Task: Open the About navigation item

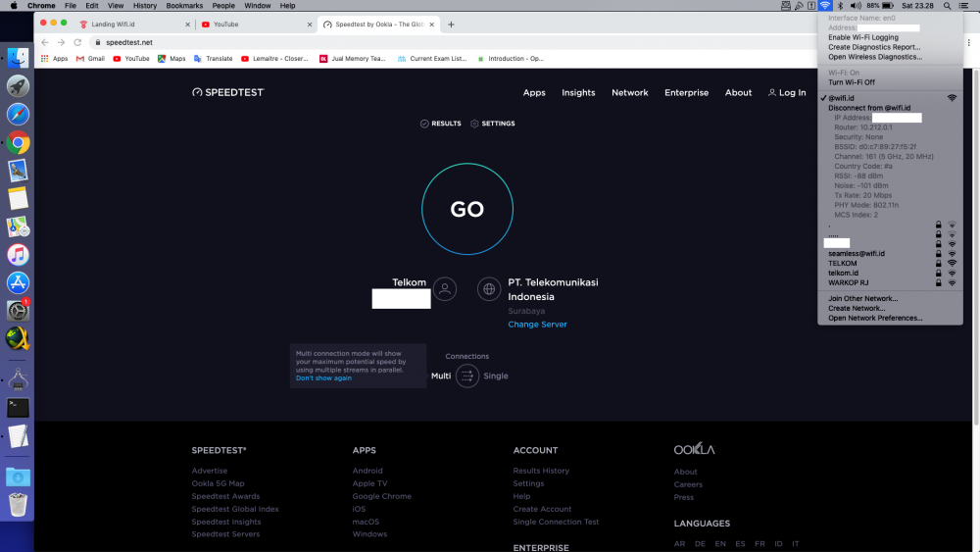Action: pyautogui.click(x=738, y=92)
